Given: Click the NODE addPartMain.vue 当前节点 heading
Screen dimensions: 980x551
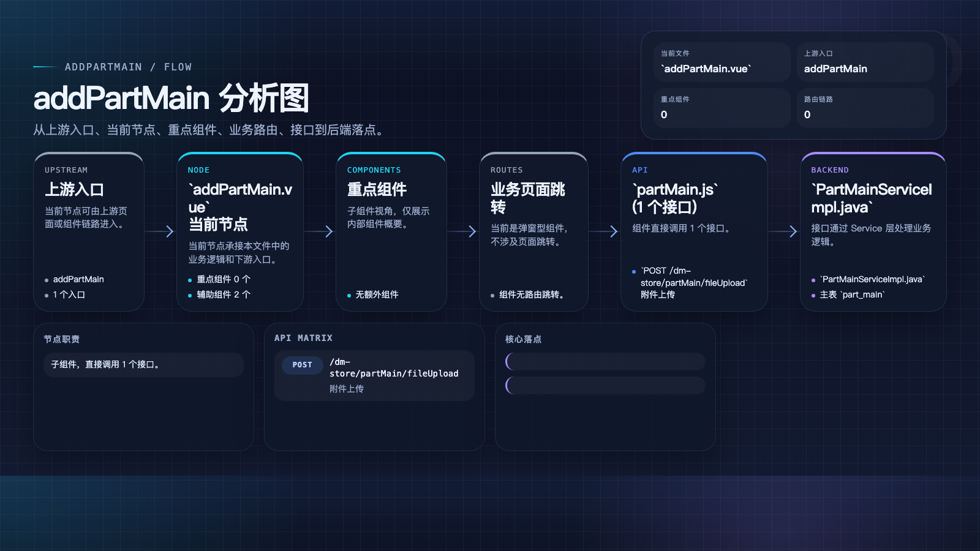Looking at the screenshot, I should pyautogui.click(x=240, y=207).
